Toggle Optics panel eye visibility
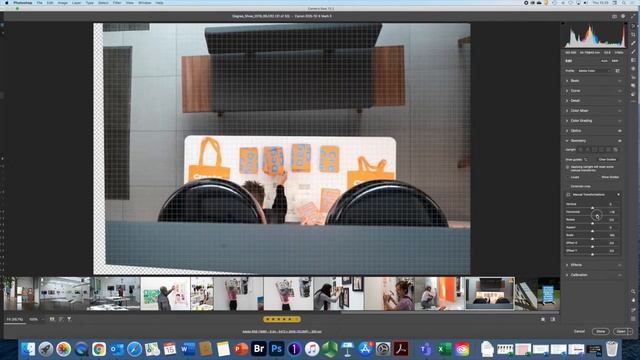Image resolution: width=640 pixels, height=360 pixels. click(x=620, y=131)
